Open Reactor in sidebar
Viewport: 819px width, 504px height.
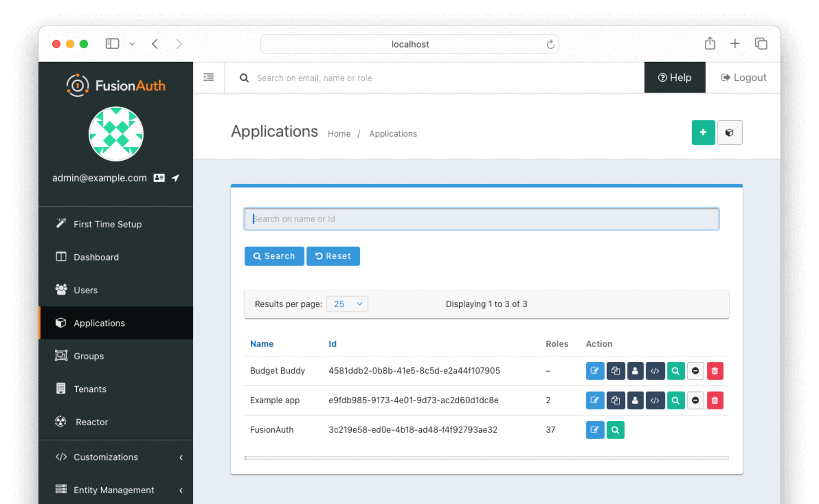[116, 422]
